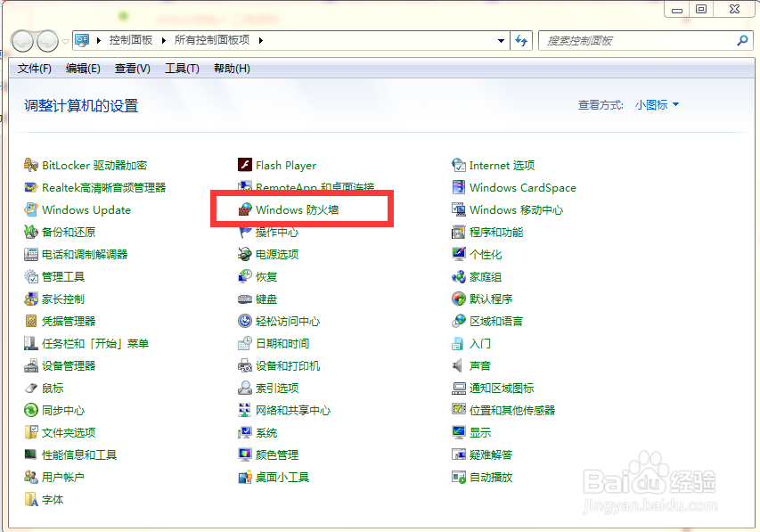This screenshot has height=532, width=760.
Task: Click the Back navigation button
Action: (x=21, y=41)
